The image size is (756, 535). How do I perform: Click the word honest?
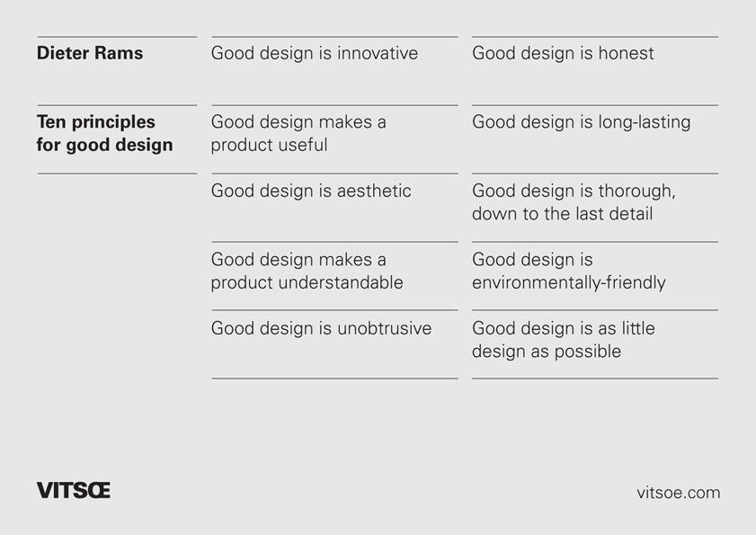click(626, 52)
